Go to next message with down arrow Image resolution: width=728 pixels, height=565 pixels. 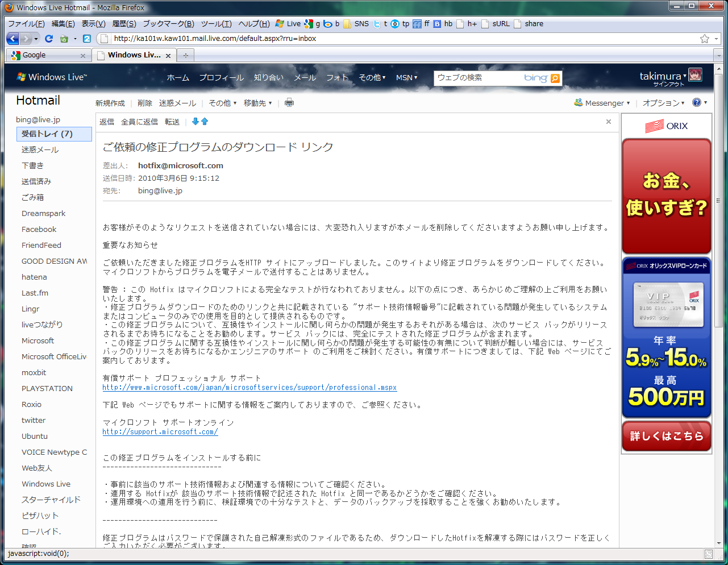195,122
